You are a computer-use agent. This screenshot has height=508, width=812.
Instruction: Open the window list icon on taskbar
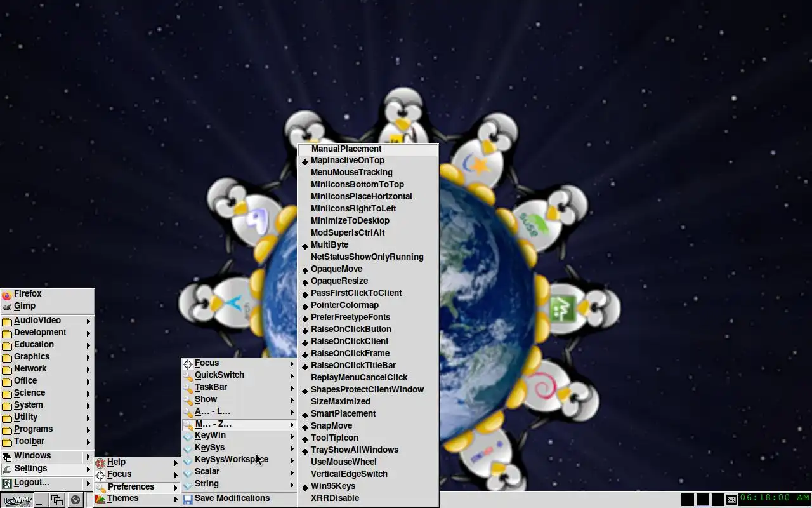[57, 500]
